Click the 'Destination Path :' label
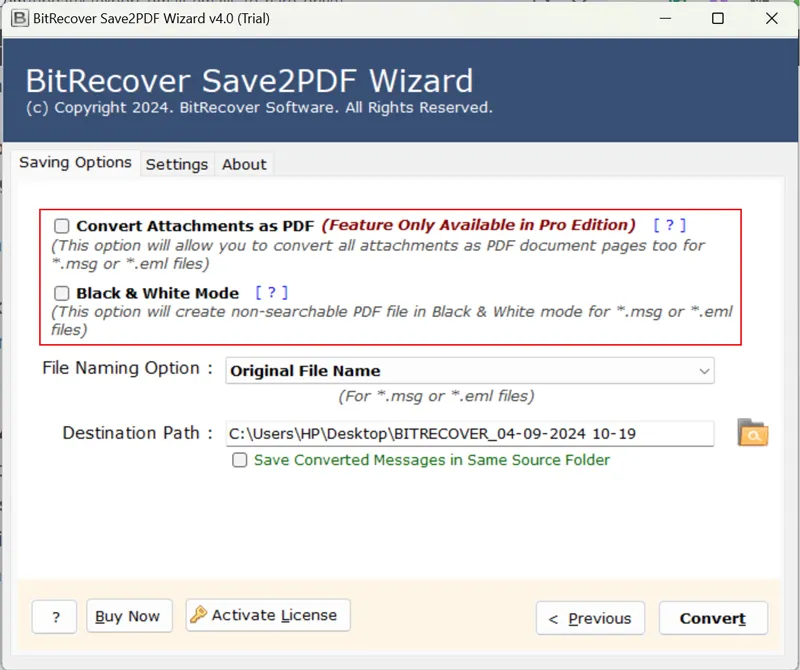Viewport: 800px width, 670px height. (x=138, y=433)
